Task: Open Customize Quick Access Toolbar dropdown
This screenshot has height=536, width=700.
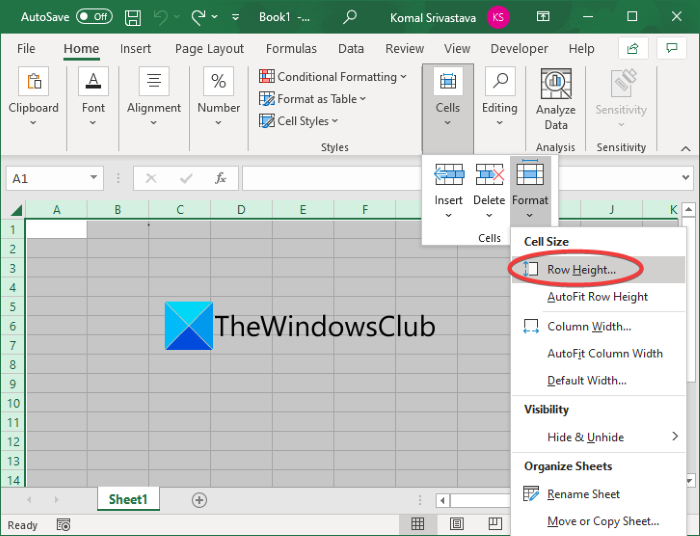Action: click(x=235, y=17)
